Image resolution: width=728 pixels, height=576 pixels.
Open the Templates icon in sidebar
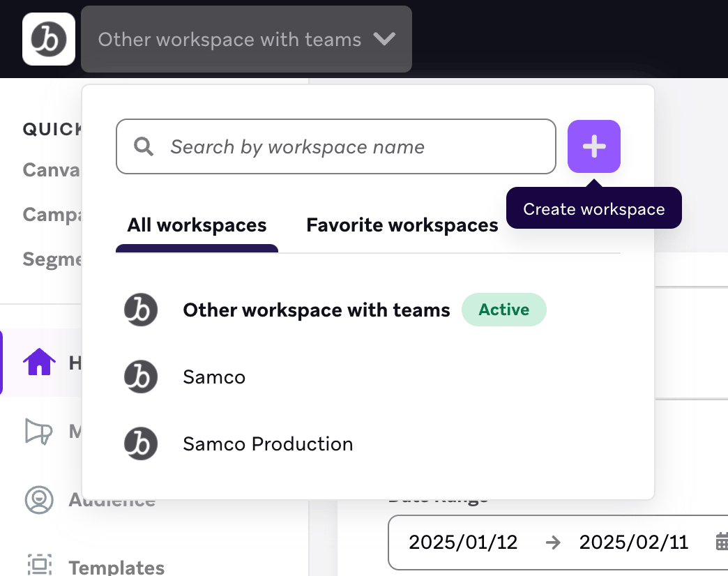[40, 564]
